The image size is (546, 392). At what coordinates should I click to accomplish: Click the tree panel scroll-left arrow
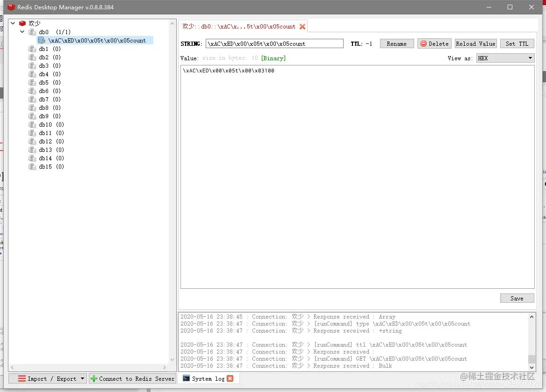[12, 367]
